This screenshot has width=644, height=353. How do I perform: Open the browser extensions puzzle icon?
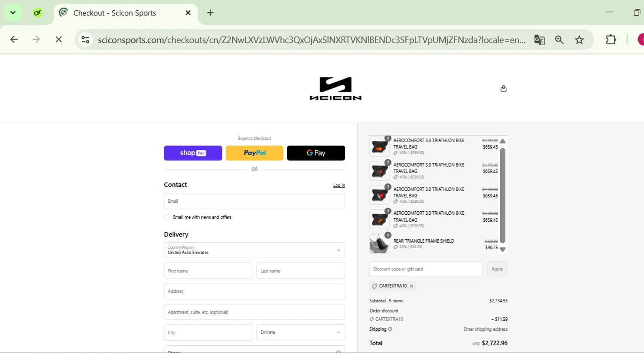tap(611, 40)
